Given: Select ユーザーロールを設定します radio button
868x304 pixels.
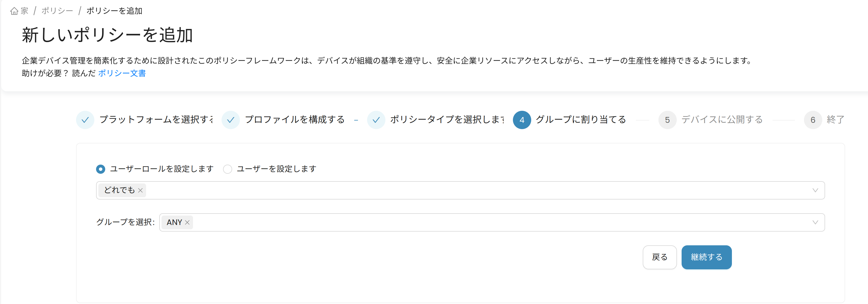Looking at the screenshot, I should coord(100,169).
